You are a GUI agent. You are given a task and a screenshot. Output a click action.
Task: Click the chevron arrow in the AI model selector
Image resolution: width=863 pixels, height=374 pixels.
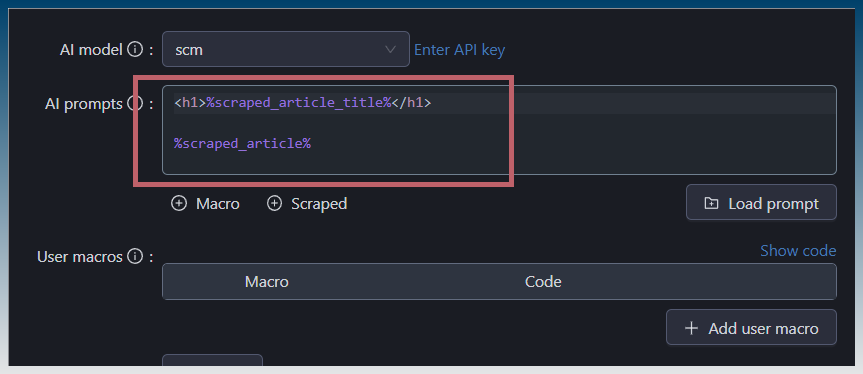(x=390, y=50)
